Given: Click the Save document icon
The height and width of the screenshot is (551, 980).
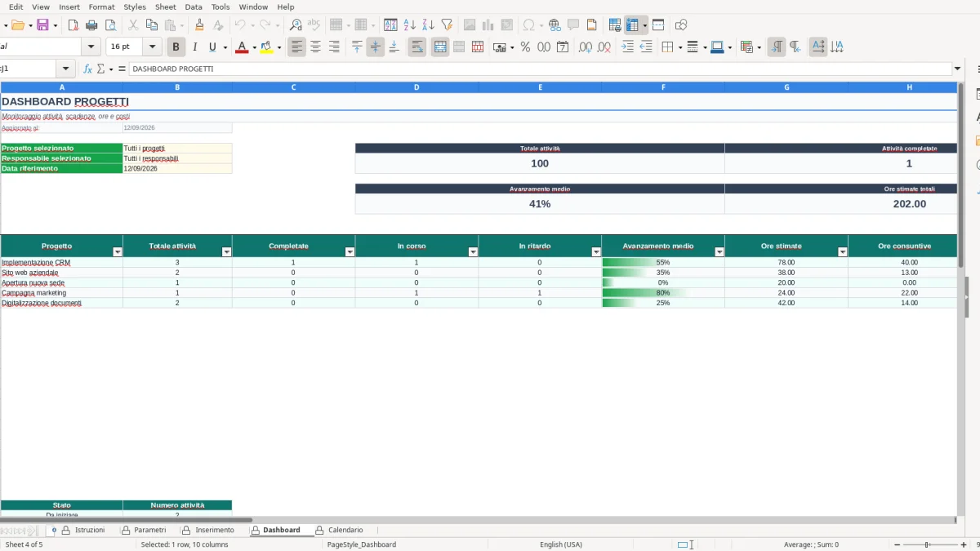Looking at the screenshot, I should [42, 25].
